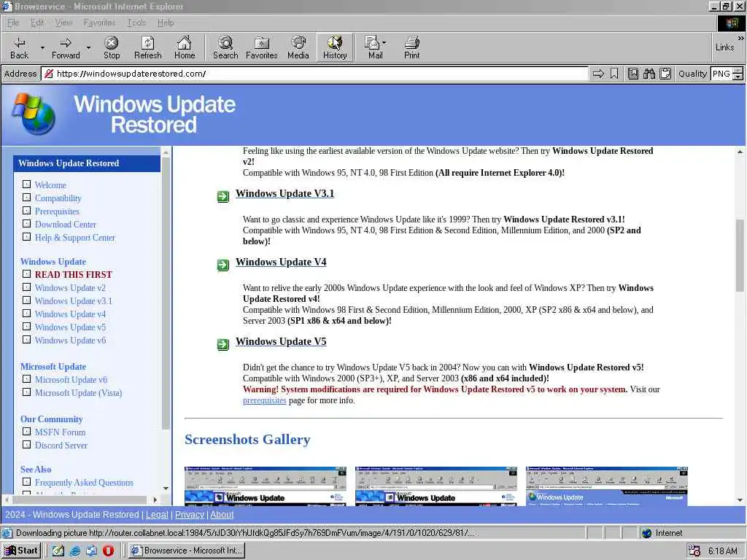Stop loading with the Stop button
Viewport: 747px width, 560px height.
pos(112,47)
